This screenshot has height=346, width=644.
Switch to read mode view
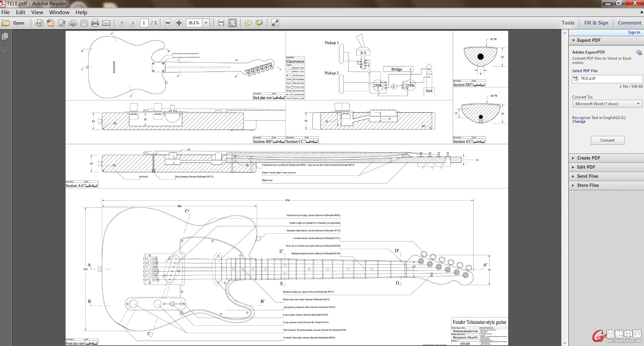pyautogui.click(x=275, y=23)
